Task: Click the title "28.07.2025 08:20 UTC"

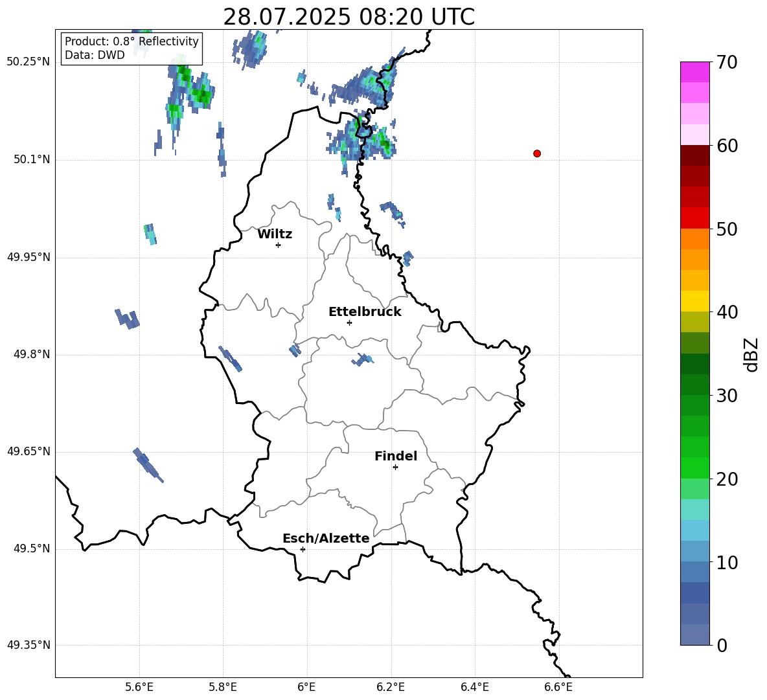Action: pos(349,17)
